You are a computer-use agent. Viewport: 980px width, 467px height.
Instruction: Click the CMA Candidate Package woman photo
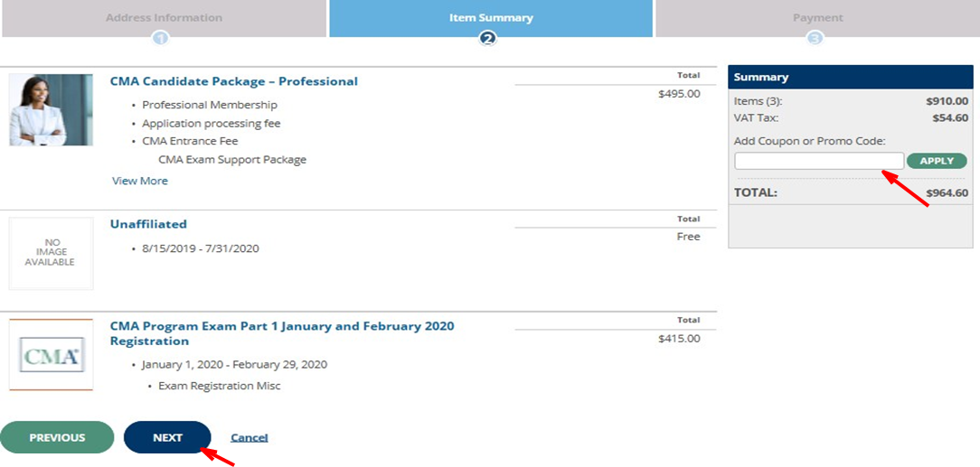click(51, 109)
